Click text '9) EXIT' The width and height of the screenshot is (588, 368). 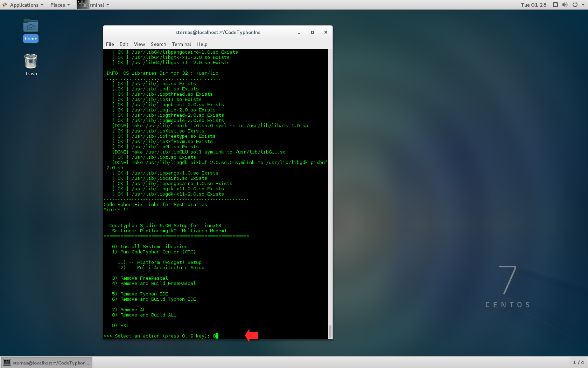[122, 325]
